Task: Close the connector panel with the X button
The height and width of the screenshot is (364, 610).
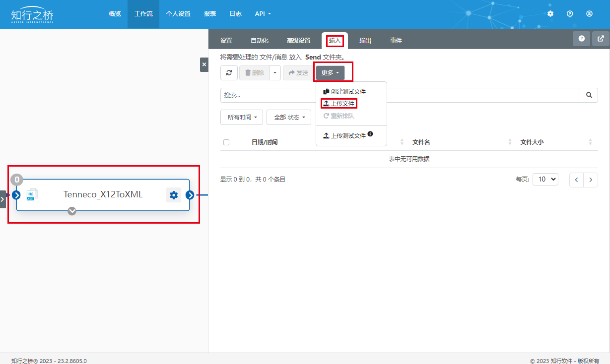Action: coord(204,64)
